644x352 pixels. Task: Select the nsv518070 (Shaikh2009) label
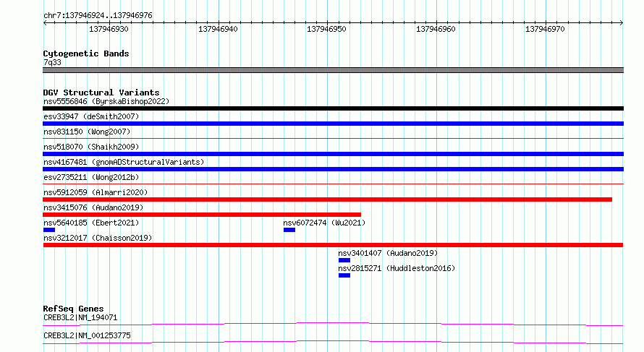(91, 147)
